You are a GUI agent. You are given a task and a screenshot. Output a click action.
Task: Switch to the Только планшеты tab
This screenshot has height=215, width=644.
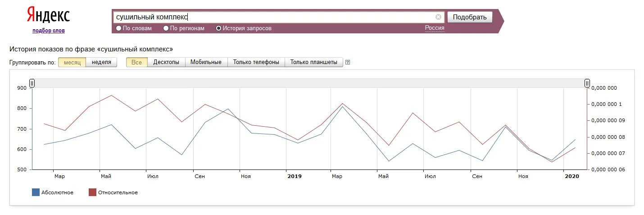313,62
